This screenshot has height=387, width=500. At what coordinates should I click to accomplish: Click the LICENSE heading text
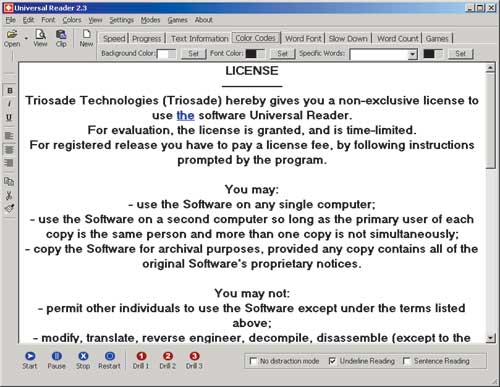click(252, 71)
